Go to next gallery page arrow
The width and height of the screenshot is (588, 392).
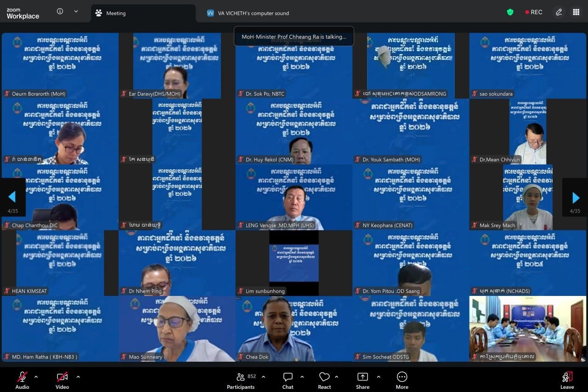[575, 198]
